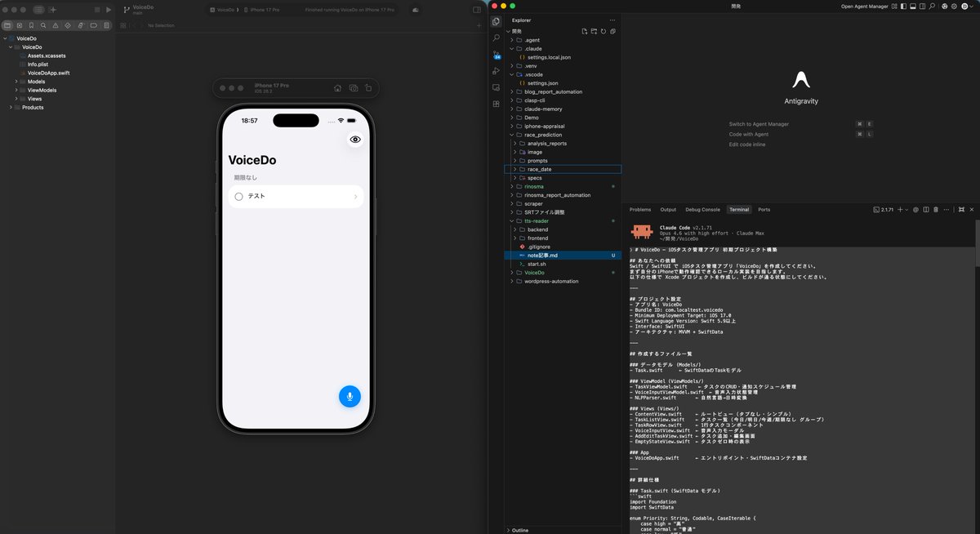The width and height of the screenshot is (980, 534).
Task: Create new folder in Explorer
Action: click(x=594, y=31)
